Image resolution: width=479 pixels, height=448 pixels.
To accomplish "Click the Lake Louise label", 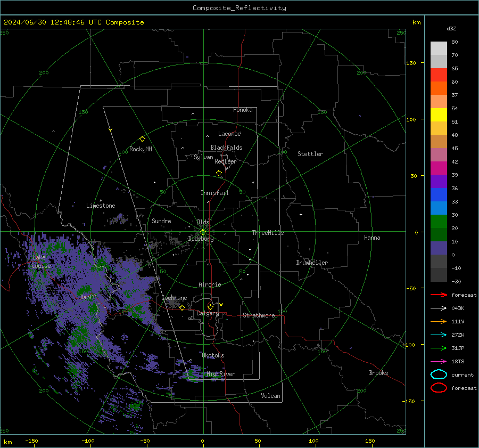I will click(x=41, y=262).
